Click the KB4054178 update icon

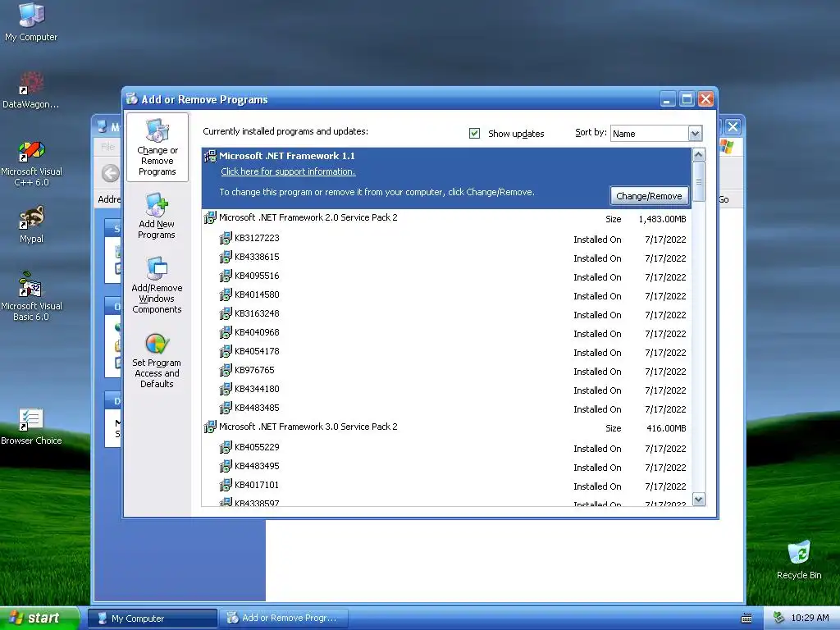click(226, 351)
